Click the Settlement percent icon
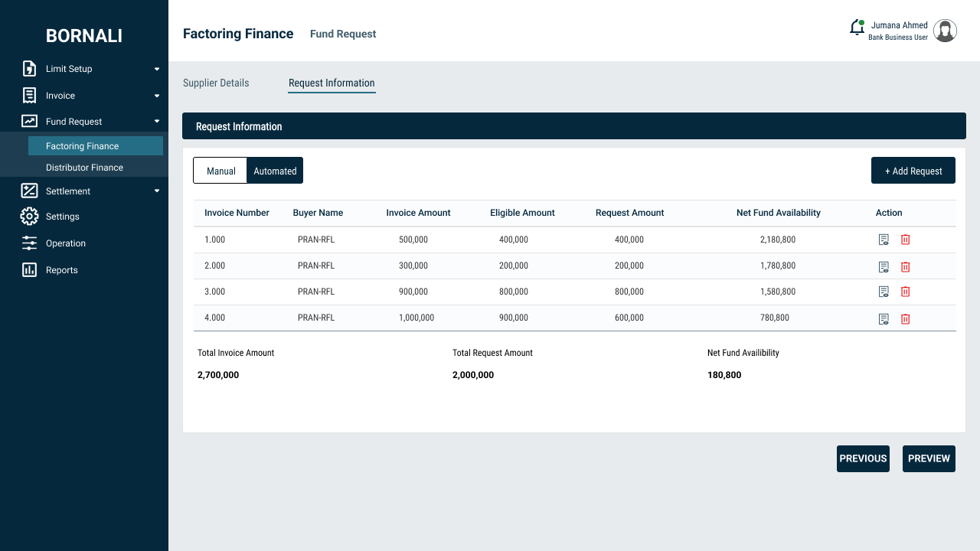 coord(29,191)
